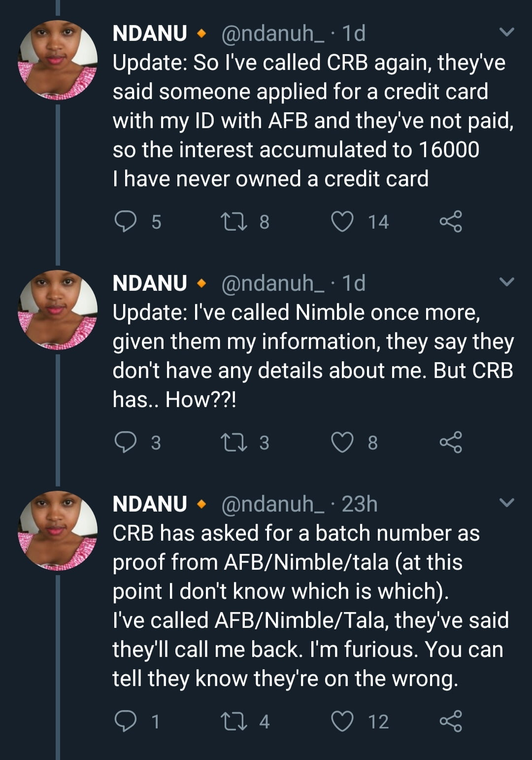532x760 pixels.
Task: Open NDANU profile from the first tweet's name
Action: 150,34
